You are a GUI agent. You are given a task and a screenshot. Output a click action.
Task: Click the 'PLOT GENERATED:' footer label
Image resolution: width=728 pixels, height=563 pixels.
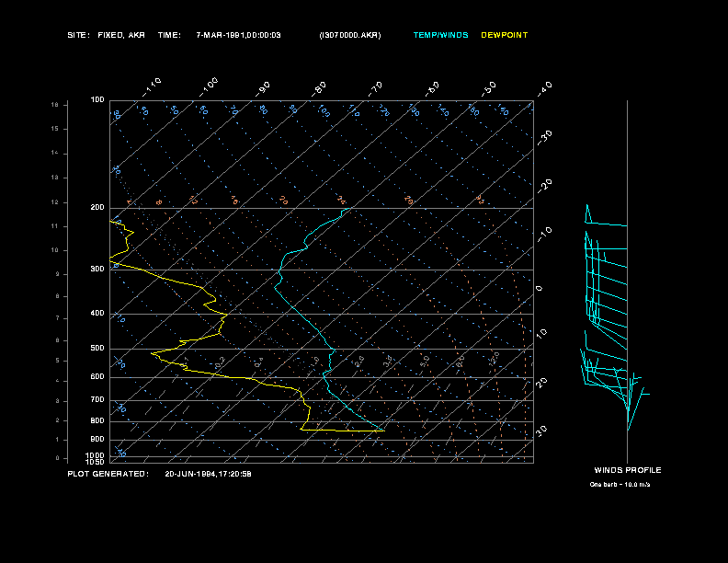coord(108,474)
